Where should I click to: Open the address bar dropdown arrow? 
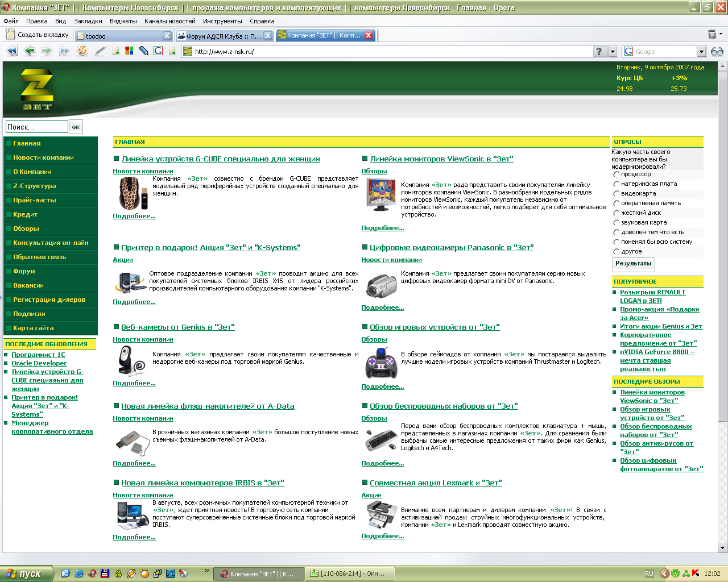click(x=613, y=51)
